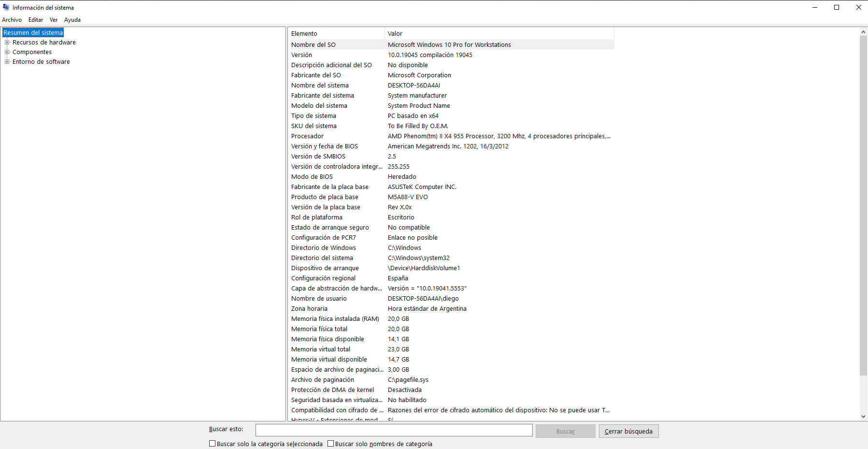Toggle Buscar solo nombres de categoría checkbox

tap(330, 443)
